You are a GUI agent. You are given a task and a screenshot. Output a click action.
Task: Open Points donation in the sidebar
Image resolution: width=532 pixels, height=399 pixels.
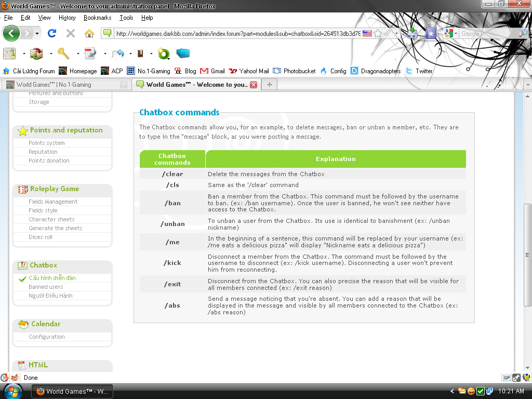coord(49,161)
